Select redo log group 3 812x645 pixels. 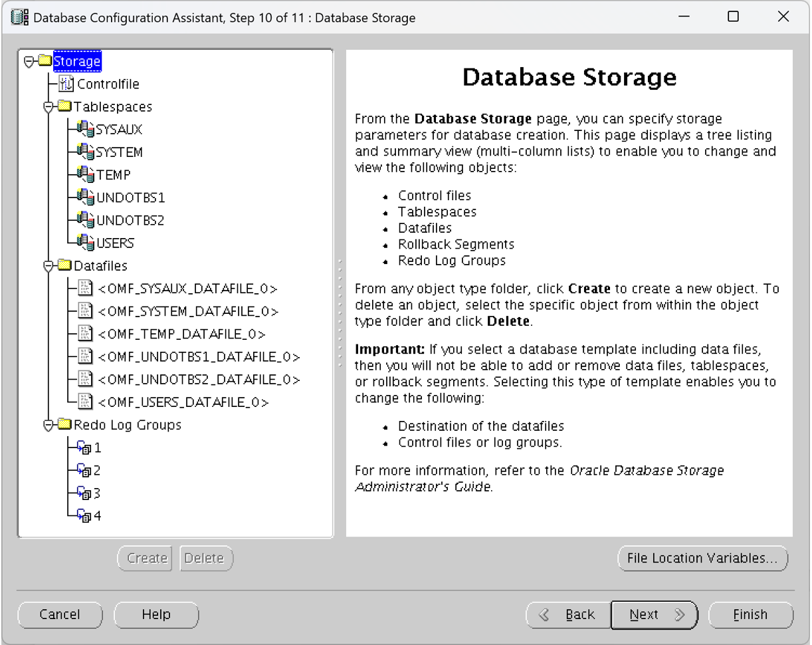click(97, 493)
